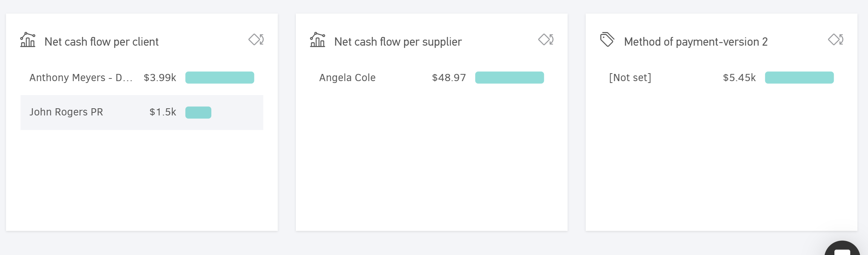Open Angela Cole supplier entry
Screen dimensions: 868x255
[347, 78]
